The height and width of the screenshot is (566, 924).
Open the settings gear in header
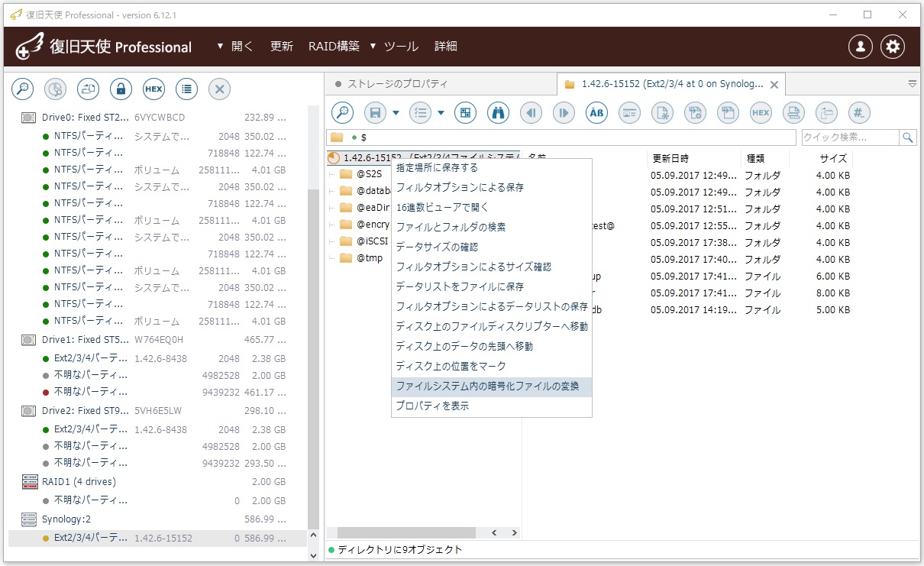click(x=893, y=47)
